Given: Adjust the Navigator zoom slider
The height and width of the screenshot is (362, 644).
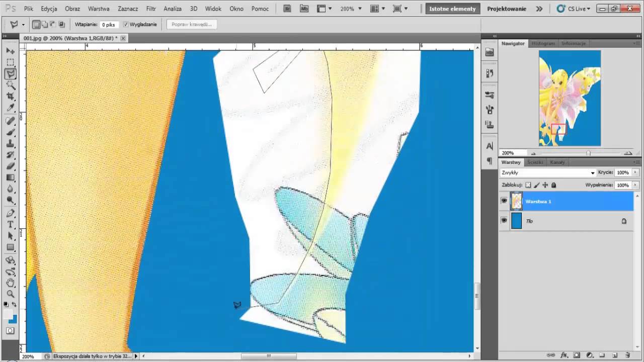Looking at the screenshot, I should click(588, 153).
